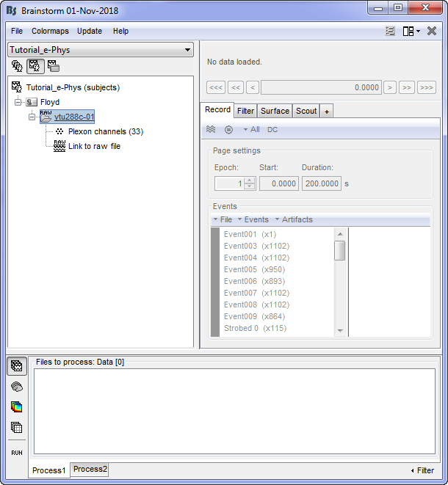
Task: Select functional data by conditions view
Action: 54,66
